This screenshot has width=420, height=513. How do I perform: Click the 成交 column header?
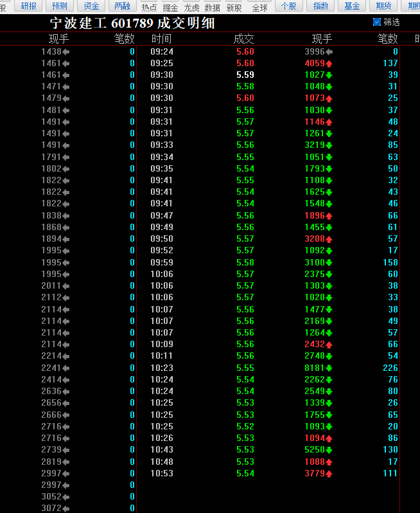pyautogui.click(x=243, y=39)
